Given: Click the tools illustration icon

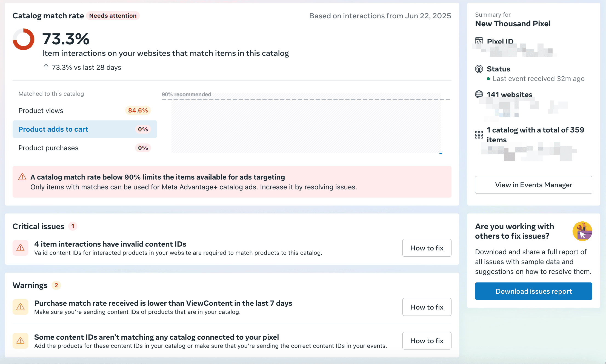Looking at the screenshot, I should click(x=582, y=231).
